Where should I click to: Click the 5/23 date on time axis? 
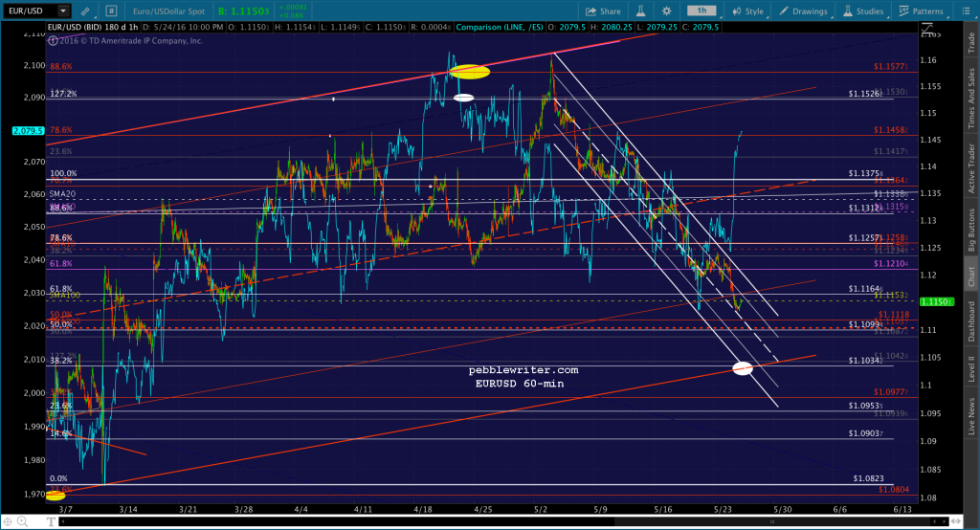(722, 509)
